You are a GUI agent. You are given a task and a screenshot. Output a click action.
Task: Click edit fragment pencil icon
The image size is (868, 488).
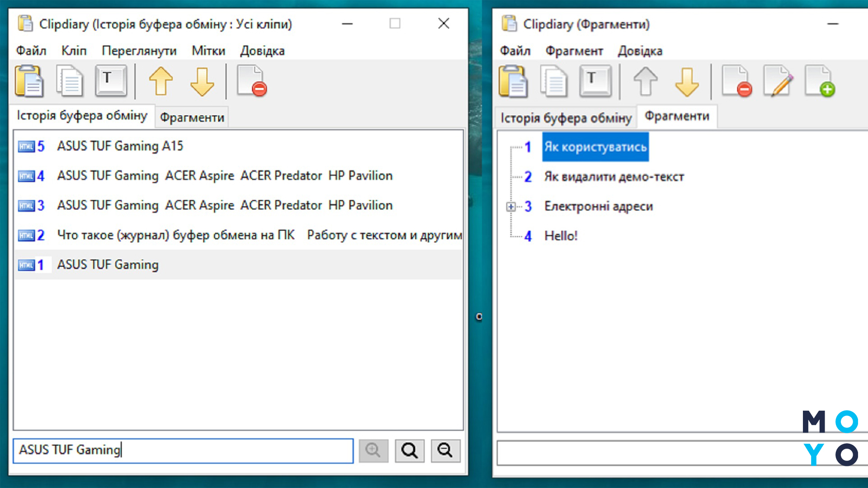pos(778,81)
